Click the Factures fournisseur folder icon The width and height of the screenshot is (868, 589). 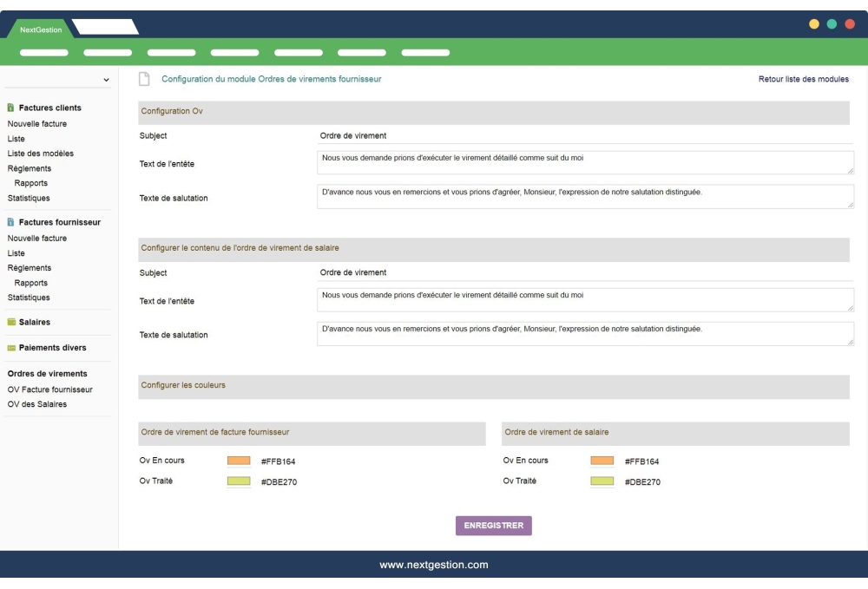click(10, 224)
